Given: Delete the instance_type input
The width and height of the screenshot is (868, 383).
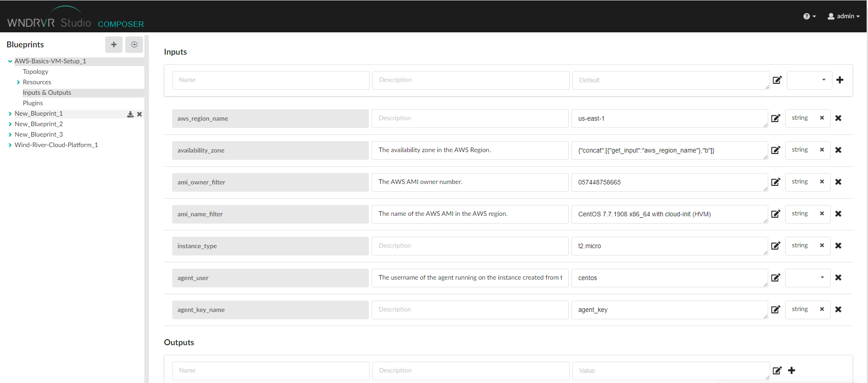Looking at the screenshot, I should pyautogui.click(x=838, y=246).
